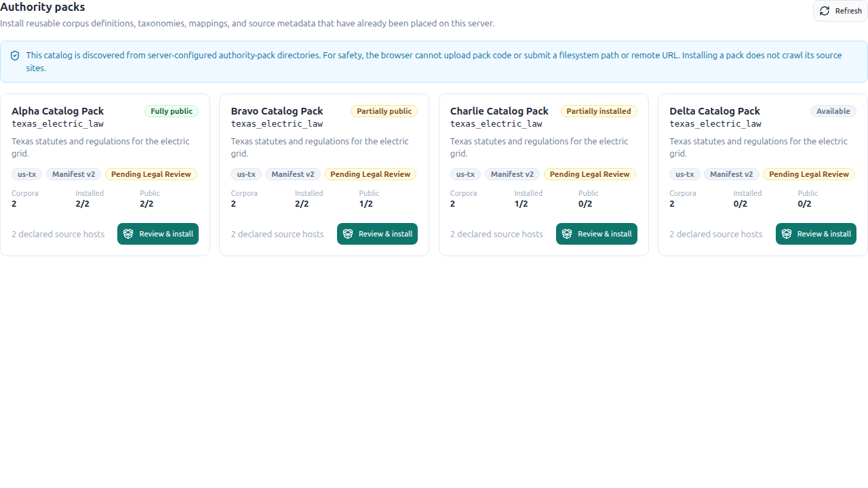Click Pending Legal Review tag on Alpha
Image resolution: width=868 pixels, height=488 pixels.
coord(151,174)
